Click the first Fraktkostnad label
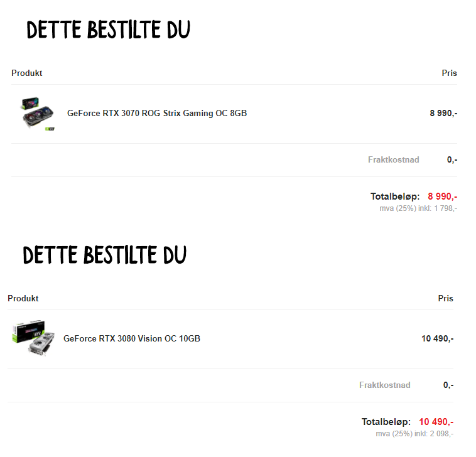This screenshot has height=457, width=476. (394, 159)
